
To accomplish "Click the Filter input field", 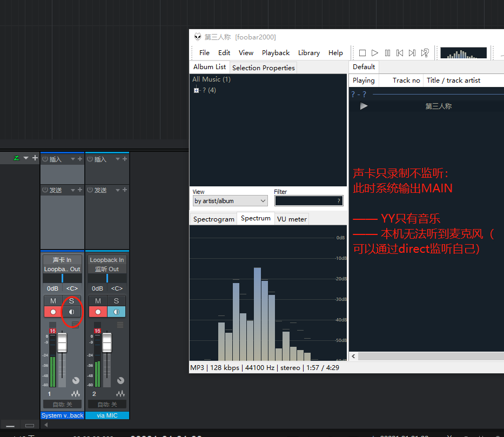I will coord(305,201).
